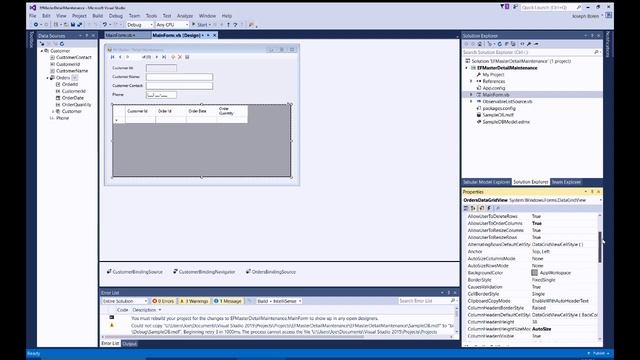Click Properties Categorized view icon
This screenshot has height=360, width=640.
(466, 208)
